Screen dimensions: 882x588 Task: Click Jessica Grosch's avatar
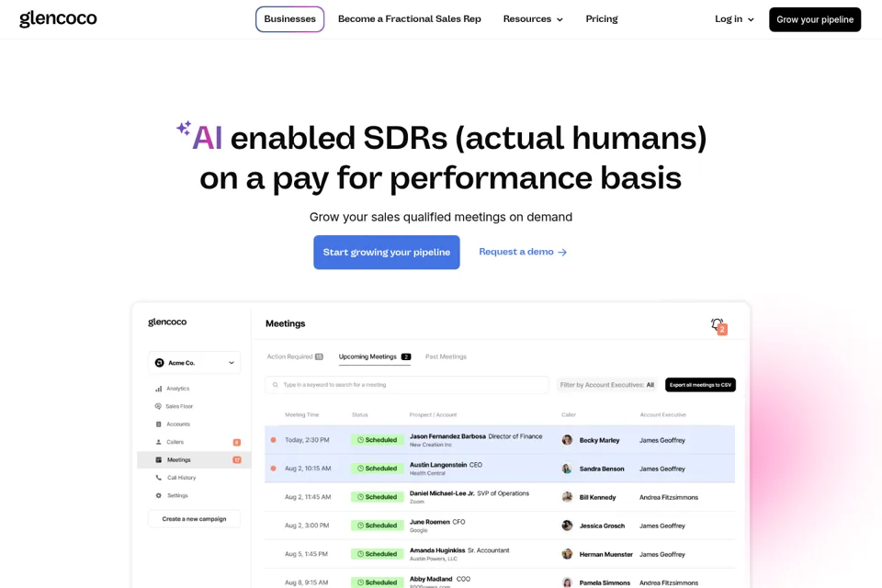(567, 526)
